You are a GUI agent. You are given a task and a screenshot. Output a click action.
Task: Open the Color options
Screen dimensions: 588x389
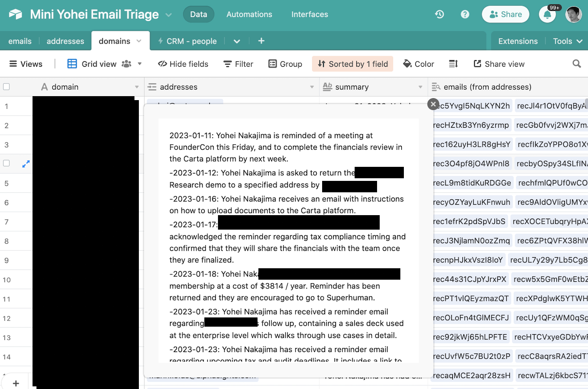[418, 64]
